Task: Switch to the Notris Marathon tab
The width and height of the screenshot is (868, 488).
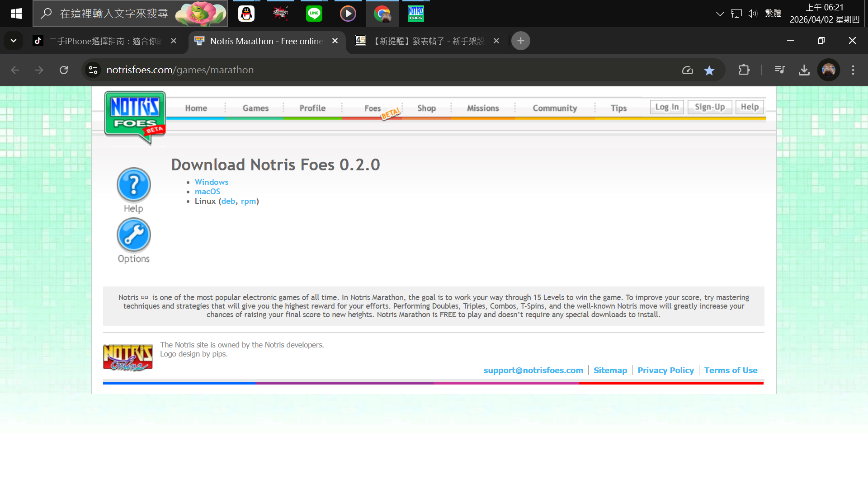Action: click(266, 41)
